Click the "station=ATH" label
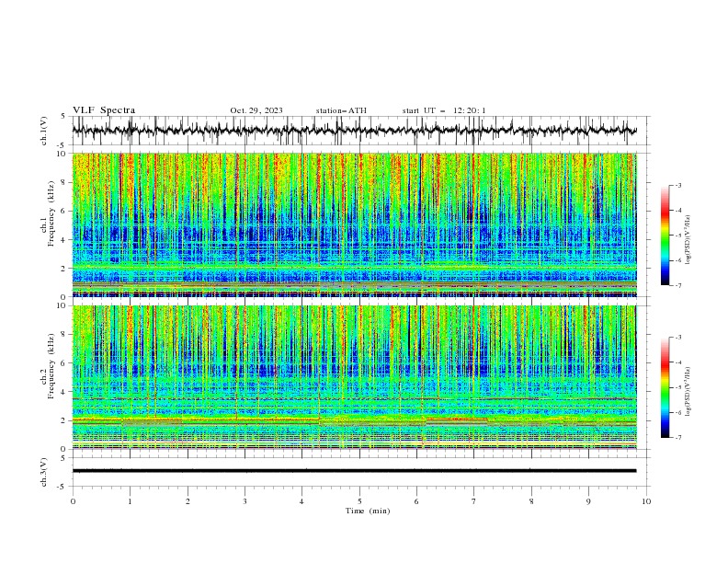The width and height of the screenshot is (728, 563). [341, 110]
